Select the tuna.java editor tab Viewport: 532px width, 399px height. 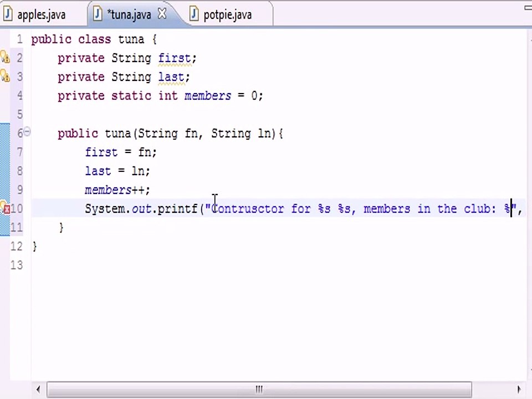coord(129,14)
